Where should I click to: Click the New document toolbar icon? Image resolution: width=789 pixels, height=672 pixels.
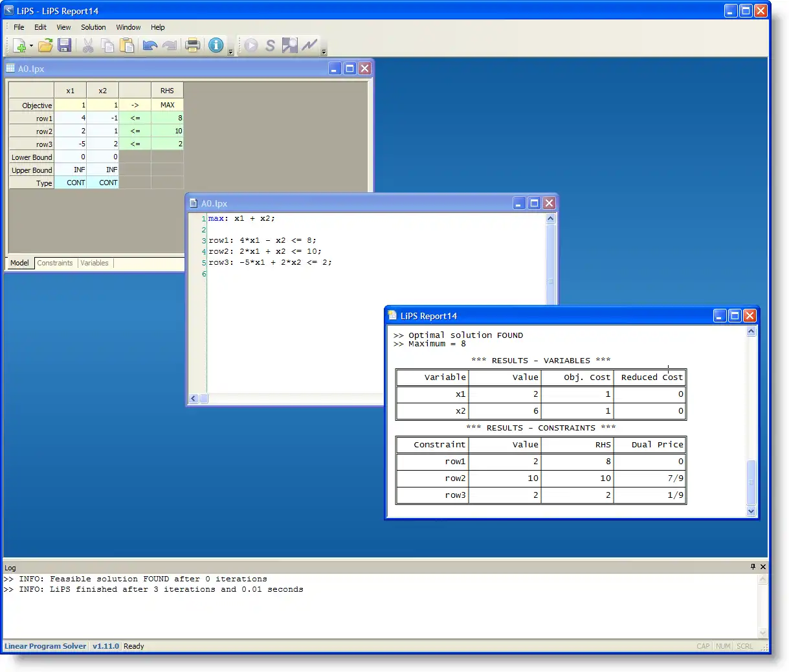point(19,45)
